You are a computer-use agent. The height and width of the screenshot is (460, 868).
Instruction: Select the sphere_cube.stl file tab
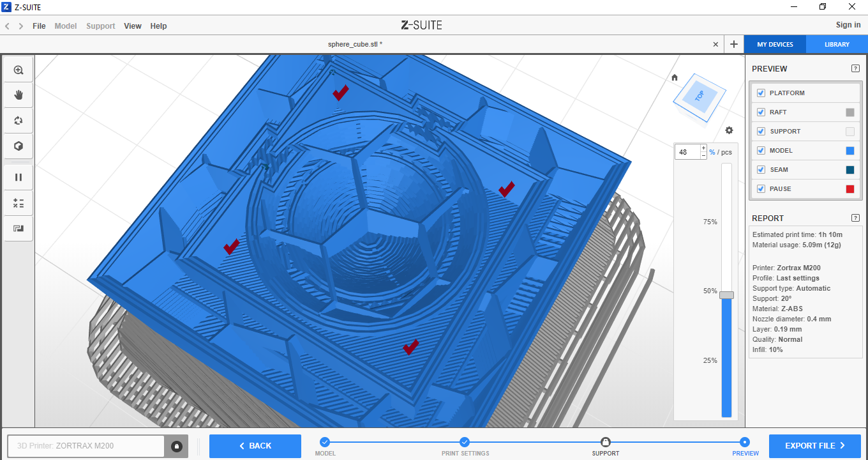(x=355, y=44)
